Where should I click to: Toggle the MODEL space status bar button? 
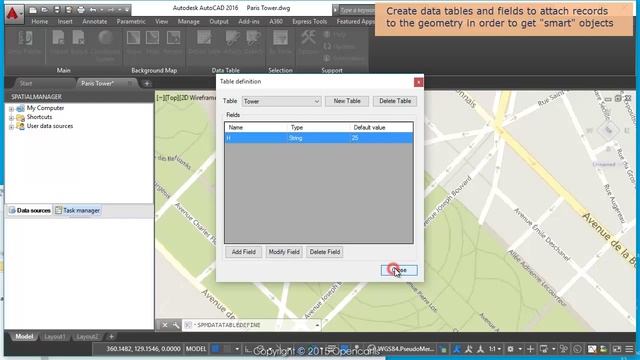pyautogui.click(x=196, y=349)
